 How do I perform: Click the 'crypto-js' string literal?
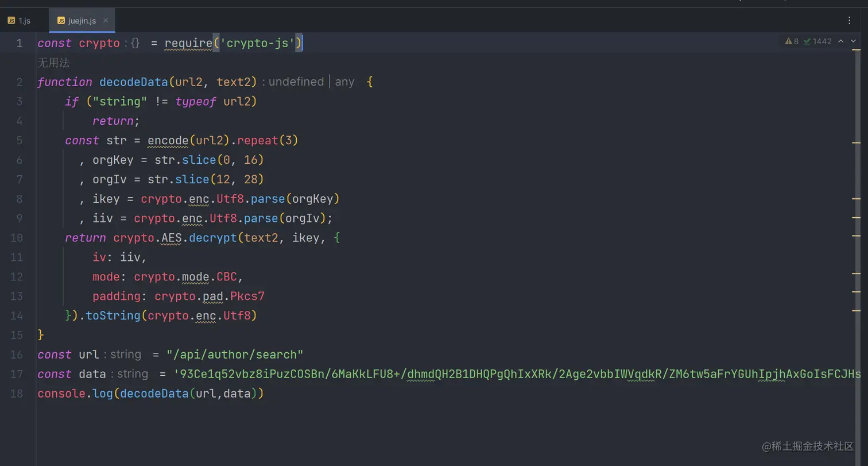pos(258,43)
